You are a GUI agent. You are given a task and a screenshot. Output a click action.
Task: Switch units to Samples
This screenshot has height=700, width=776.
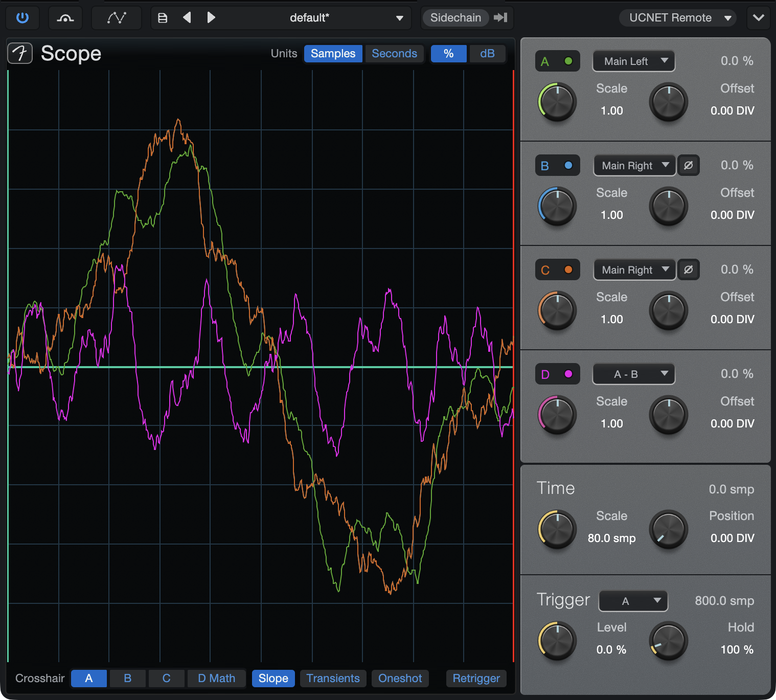[x=333, y=54]
